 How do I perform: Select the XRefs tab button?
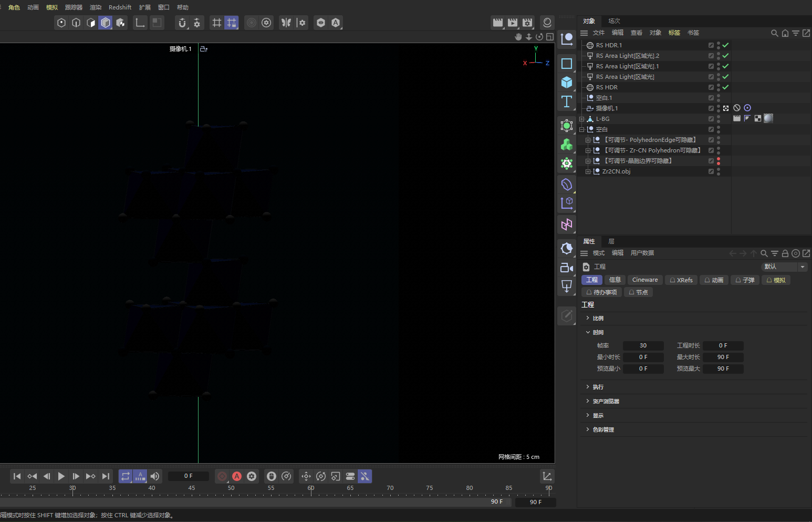tap(681, 280)
